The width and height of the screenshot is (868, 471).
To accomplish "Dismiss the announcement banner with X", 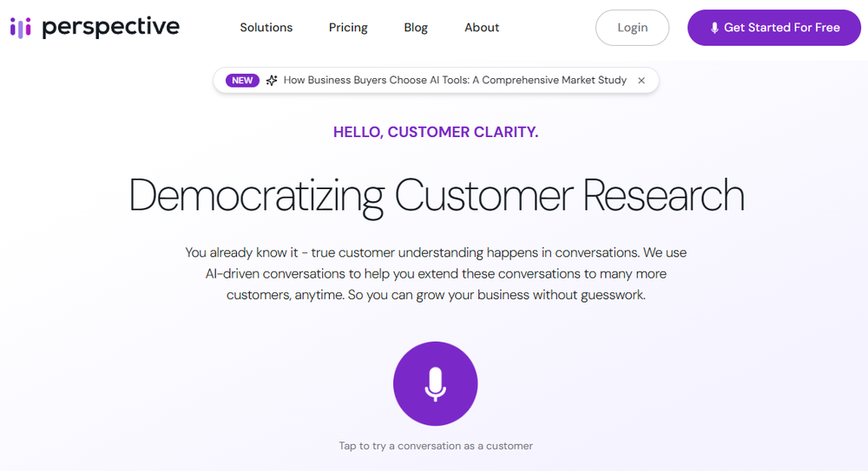I will 641,81.
